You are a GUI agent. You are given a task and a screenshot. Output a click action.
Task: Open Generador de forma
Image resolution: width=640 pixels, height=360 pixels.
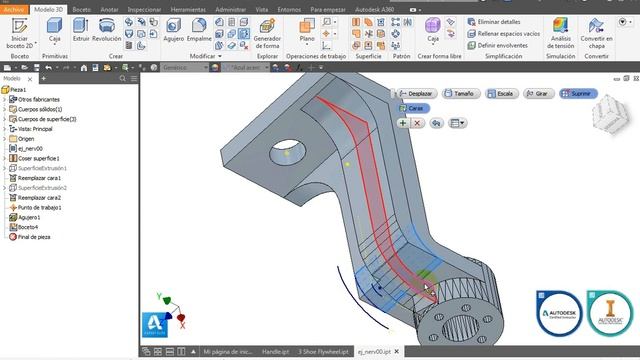pyautogui.click(x=267, y=33)
